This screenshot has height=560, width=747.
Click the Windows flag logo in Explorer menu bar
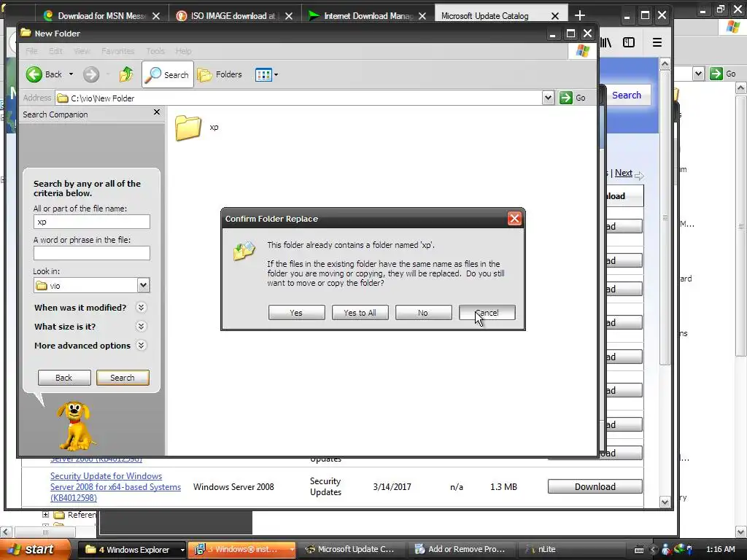582,51
